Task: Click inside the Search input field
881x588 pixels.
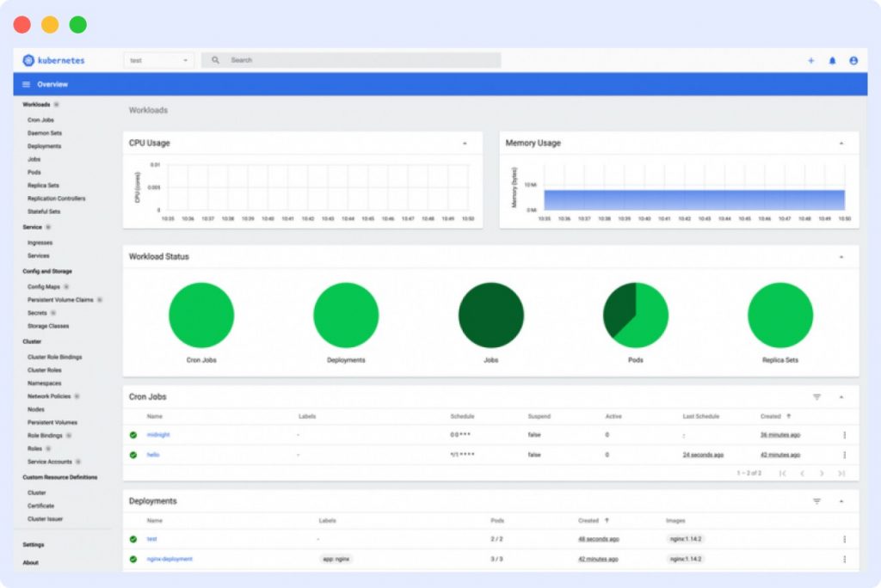Action: tap(344, 60)
